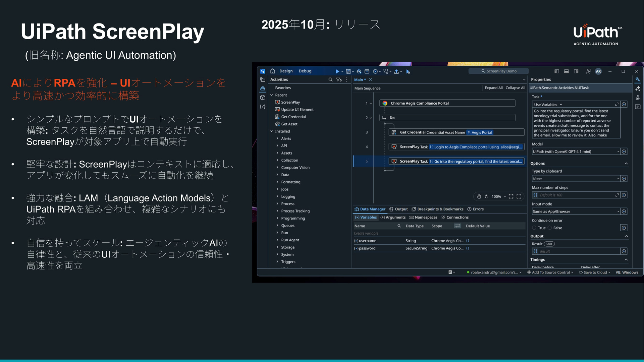
Task: Collapse the Options section in Properties
Action: pyautogui.click(x=626, y=164)
